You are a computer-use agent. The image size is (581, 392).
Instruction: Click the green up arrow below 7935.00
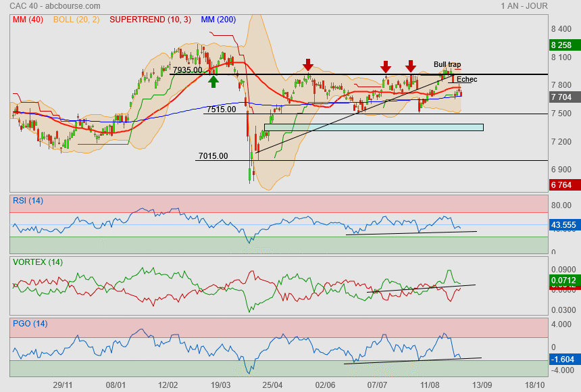click(x=213, y=81)
